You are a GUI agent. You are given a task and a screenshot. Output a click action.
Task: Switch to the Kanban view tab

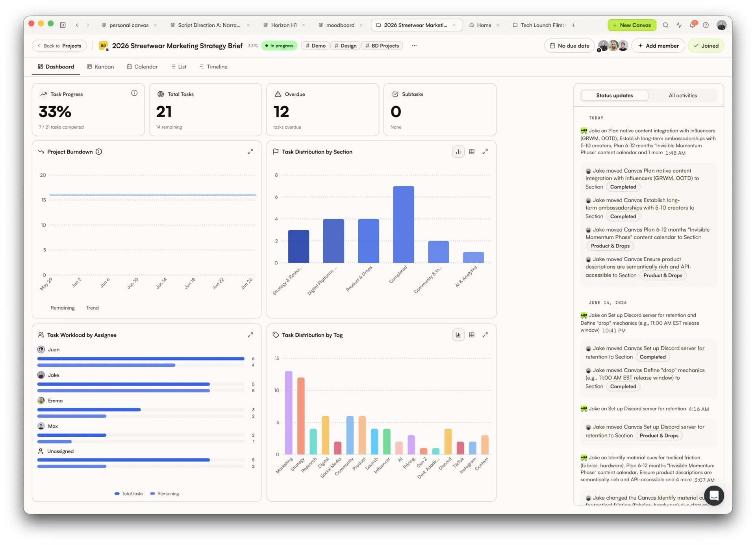100,67
